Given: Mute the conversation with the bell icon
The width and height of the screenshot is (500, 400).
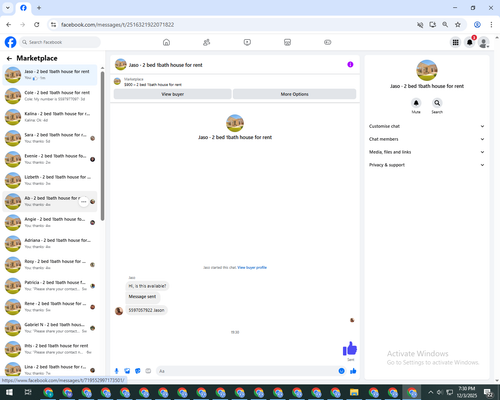Looking at the screenshot, I should 416,103.
